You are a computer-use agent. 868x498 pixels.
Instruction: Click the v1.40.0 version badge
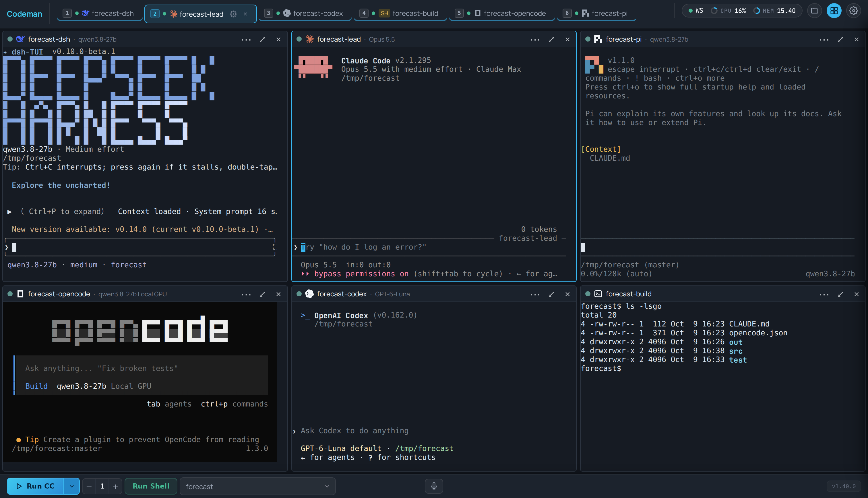(843, 486)
